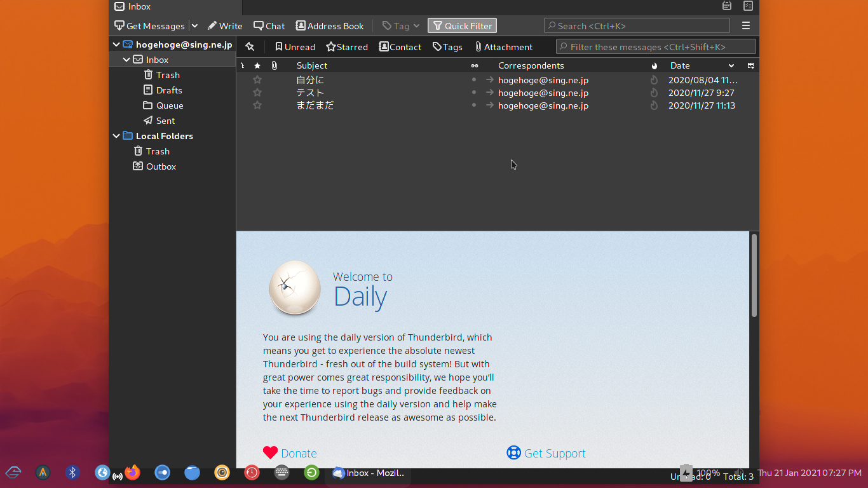
Task: Toggle the Contact quick filter
Action: click(400, 47)
